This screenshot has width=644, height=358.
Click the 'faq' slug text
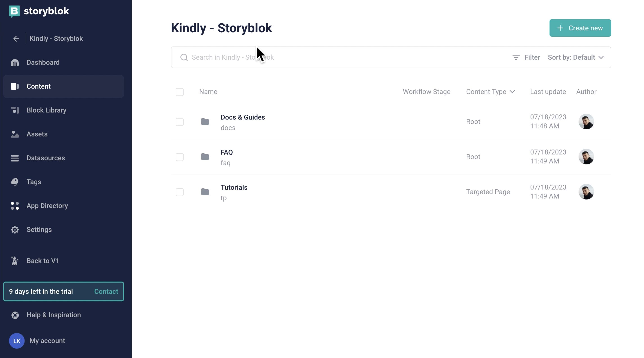click(x=225, y=163)
